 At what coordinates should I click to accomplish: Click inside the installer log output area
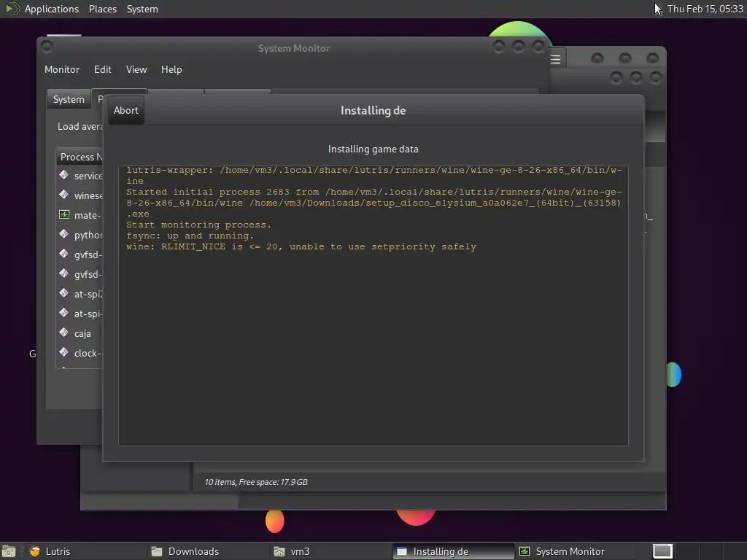click(x=373, y=306)
